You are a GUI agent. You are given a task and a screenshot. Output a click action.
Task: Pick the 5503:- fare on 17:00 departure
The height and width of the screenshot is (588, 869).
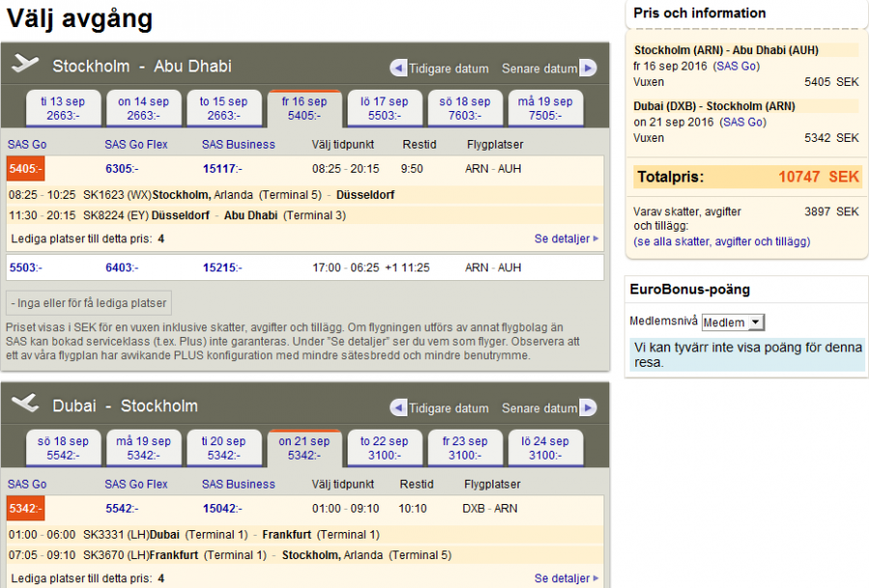tap(25, 267)
